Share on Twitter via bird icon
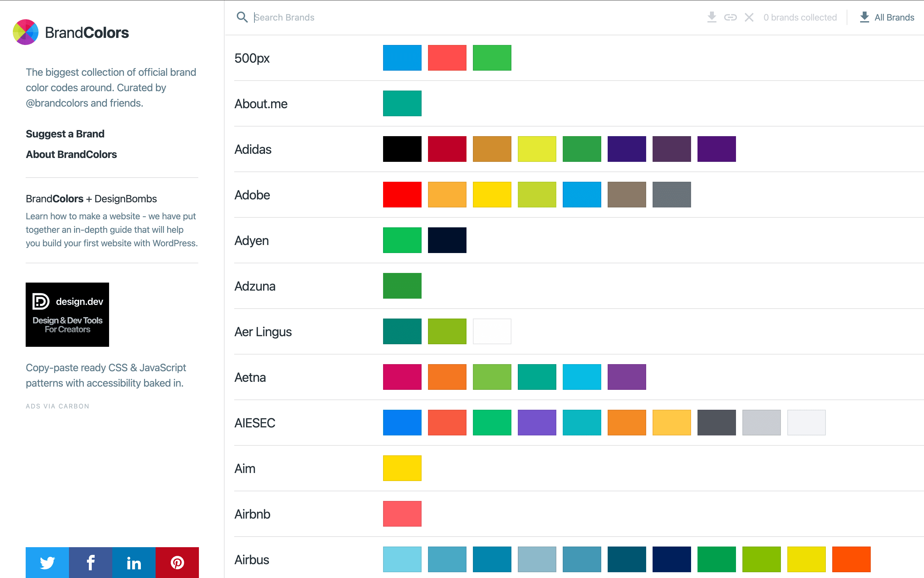This screenshot has height=578, width=924. (47, 562)
